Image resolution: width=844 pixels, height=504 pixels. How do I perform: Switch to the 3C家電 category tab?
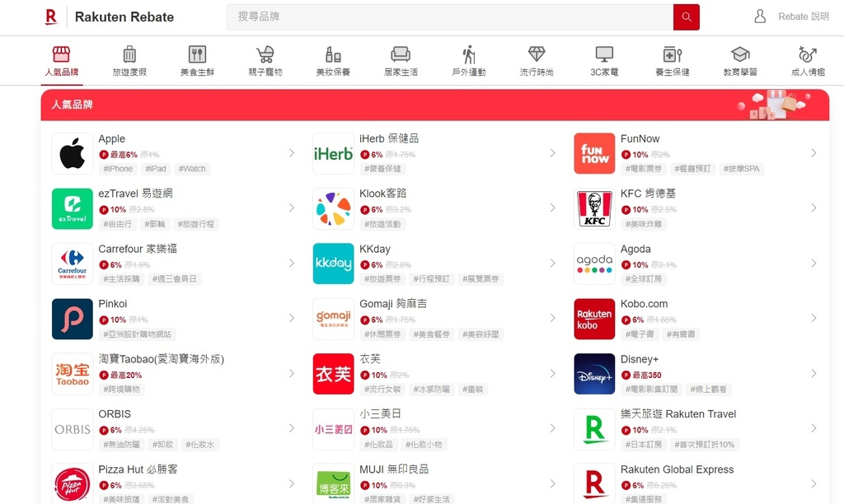[x=604, y=61]
